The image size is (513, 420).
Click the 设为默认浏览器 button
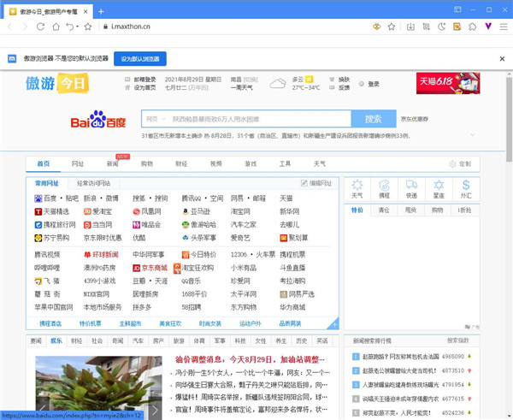(x=139, y=59)
